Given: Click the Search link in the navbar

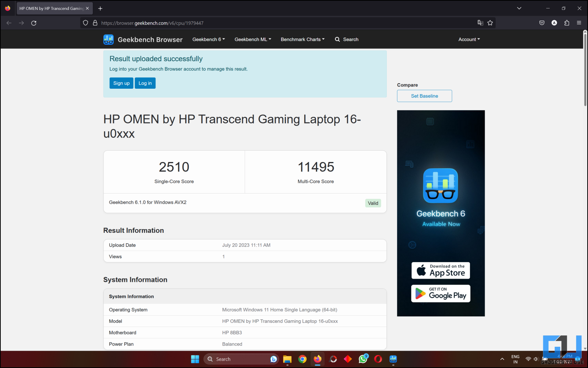Looking at the screenshot, I should point(351,39).
